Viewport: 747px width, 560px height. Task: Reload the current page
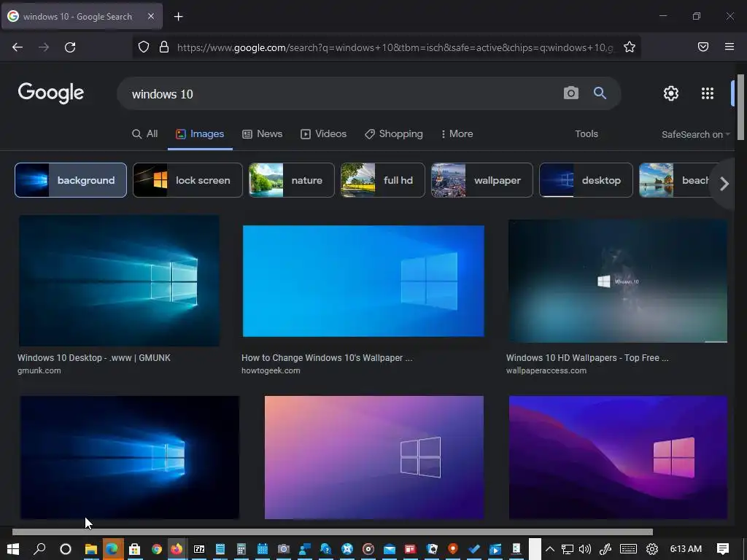pos(70,47)
